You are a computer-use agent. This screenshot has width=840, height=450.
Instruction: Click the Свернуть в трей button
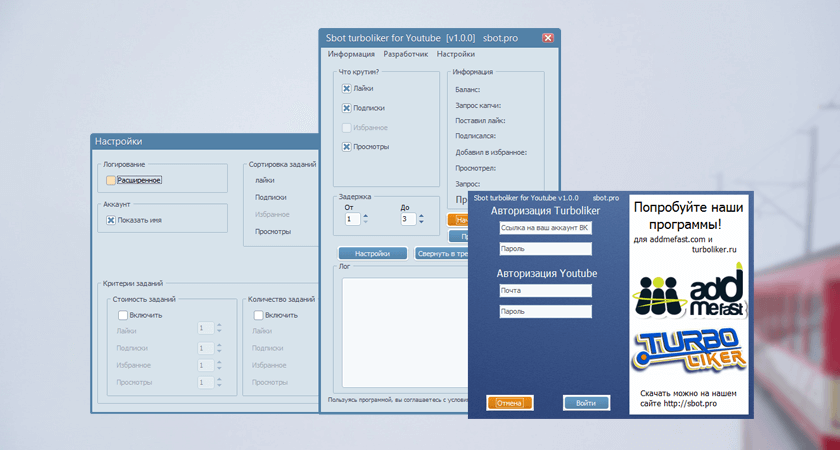pyautogui.click(x=441, y=253)
